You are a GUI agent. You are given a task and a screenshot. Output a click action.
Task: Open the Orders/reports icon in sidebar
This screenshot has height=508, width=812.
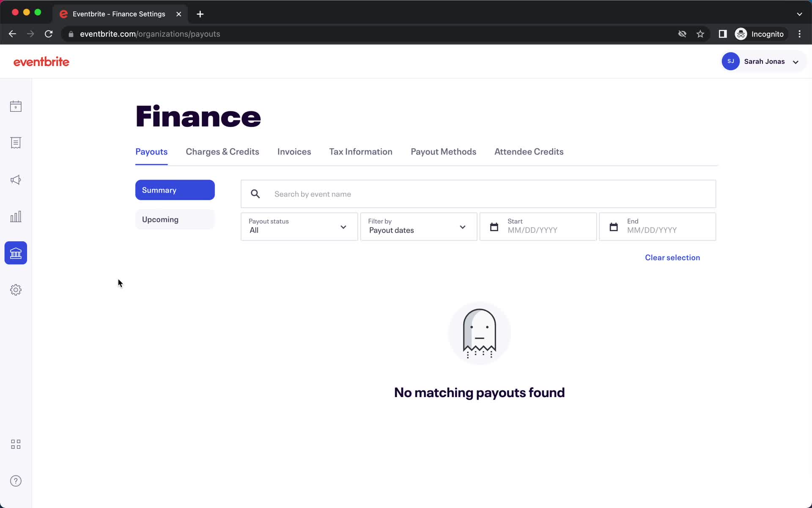16,143
